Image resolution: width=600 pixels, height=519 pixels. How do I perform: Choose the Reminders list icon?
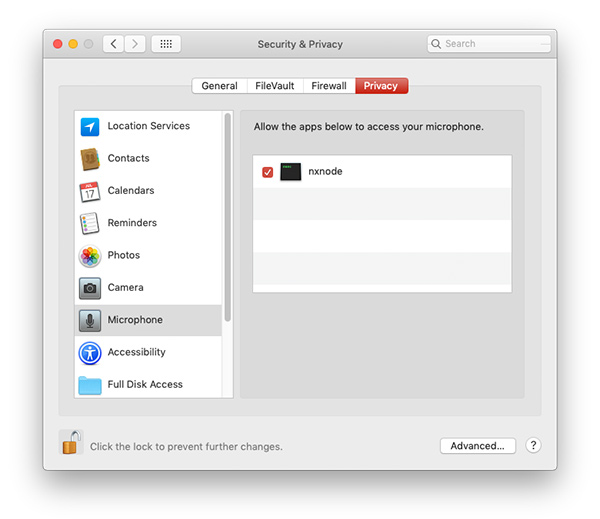(90, 223)
